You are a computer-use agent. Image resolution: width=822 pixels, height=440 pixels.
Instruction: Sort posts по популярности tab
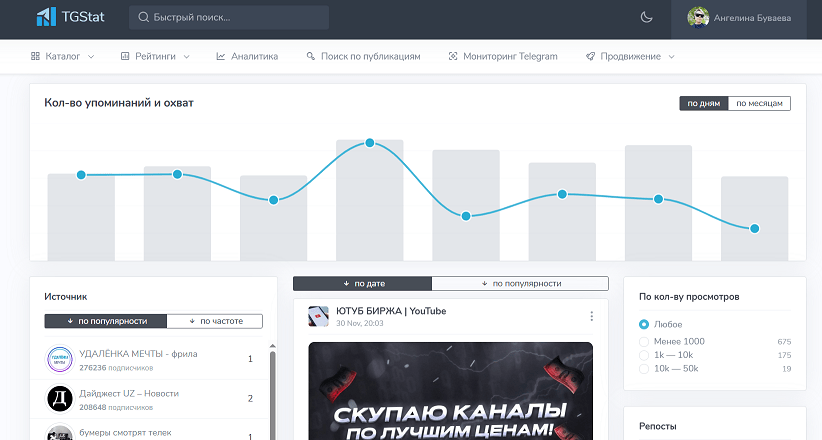(x=520, y=283)
